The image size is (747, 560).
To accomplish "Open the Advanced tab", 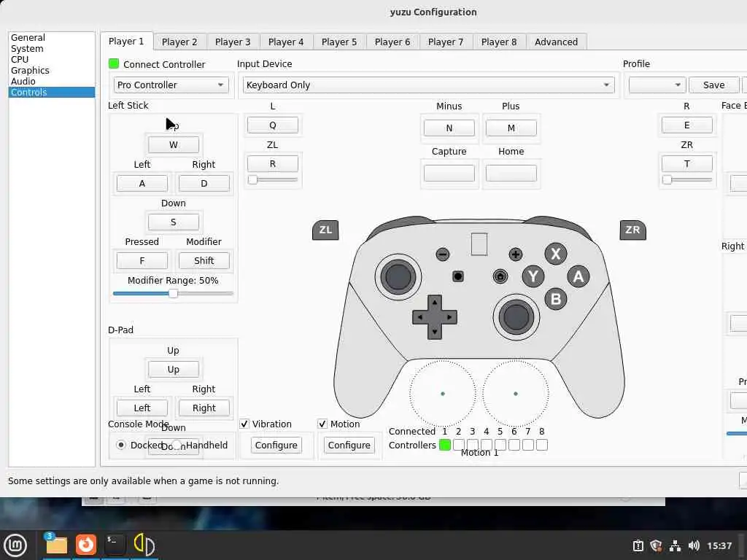I will coord(556,42).
